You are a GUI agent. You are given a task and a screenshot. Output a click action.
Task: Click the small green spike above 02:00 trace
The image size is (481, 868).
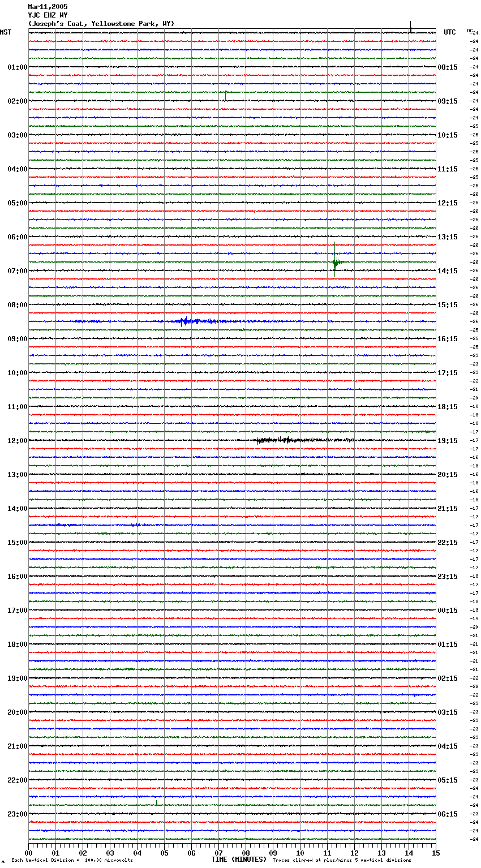(x=226, y=95)
